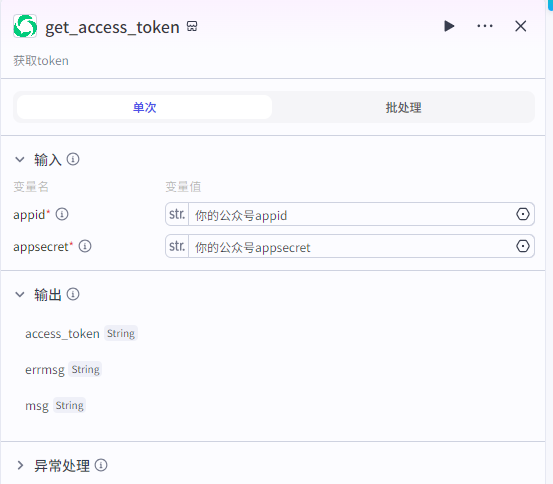Expand the 异常处理 section
553x484 pixels.
[x=20, y=465]
